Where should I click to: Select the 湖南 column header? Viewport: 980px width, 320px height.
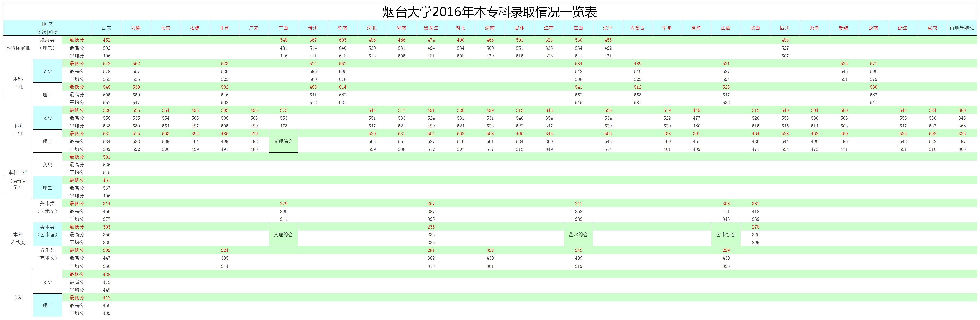pos(490,28)
